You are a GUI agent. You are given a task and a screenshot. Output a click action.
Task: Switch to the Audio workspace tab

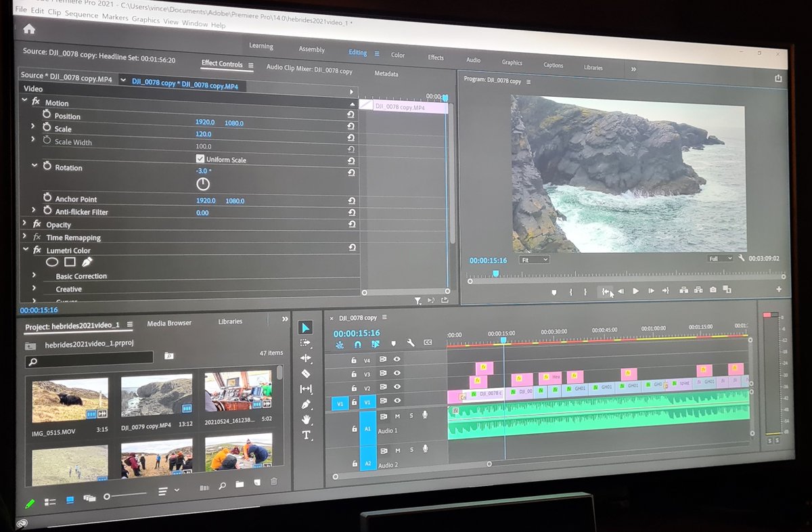tap(474, 60)
